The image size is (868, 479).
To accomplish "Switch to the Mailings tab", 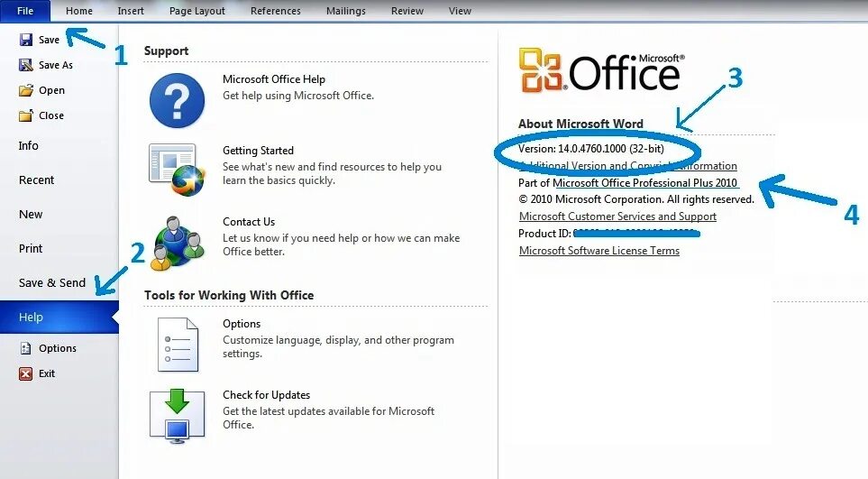I will (x=346, y=11).
